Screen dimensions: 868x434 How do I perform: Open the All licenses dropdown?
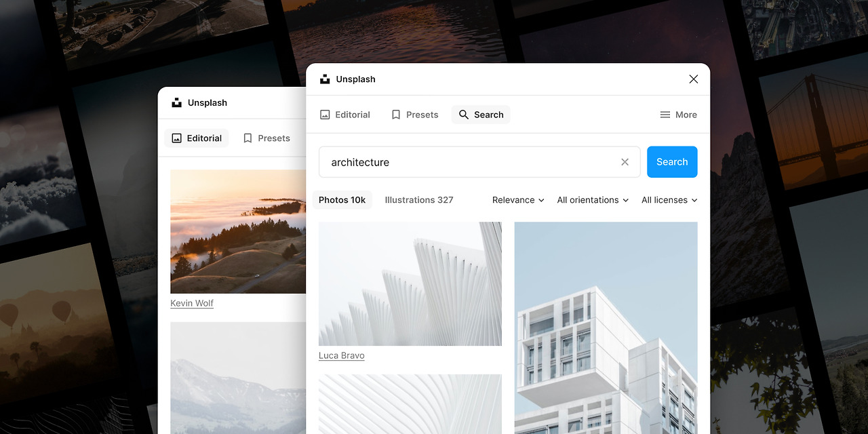click(669, 200)
